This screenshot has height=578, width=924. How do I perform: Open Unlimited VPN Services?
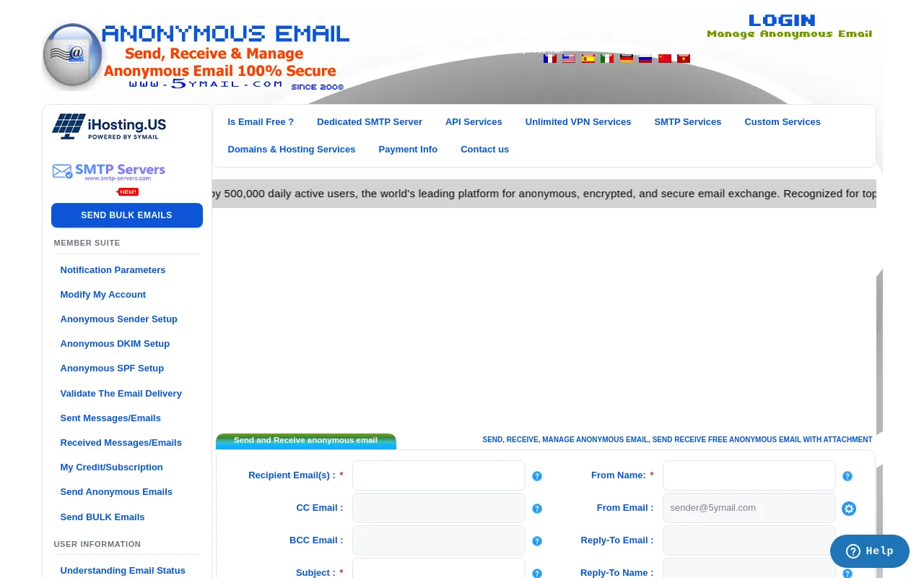578,122
